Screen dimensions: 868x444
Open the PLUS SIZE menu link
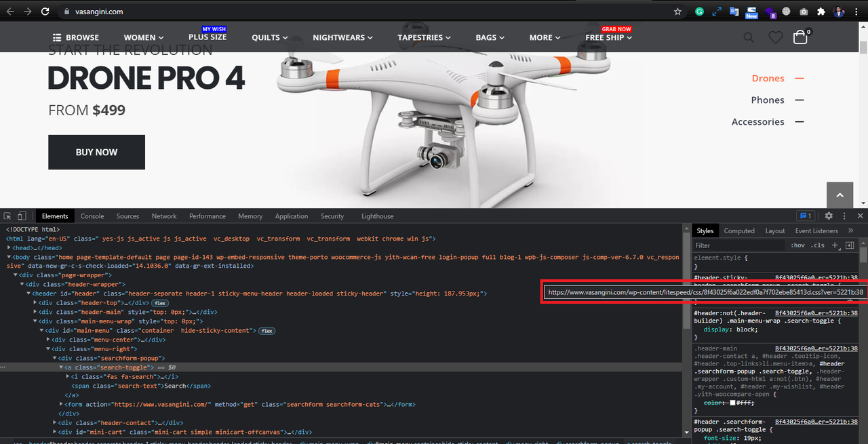tap(208, 37)
